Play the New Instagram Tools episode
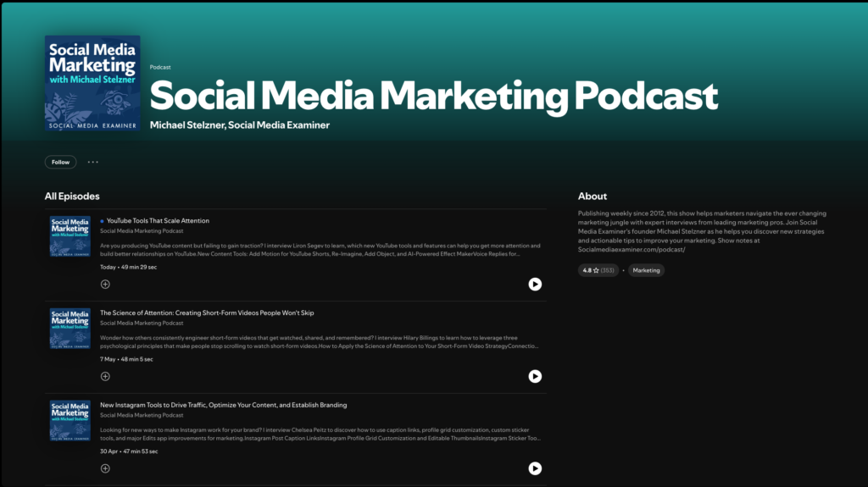Screen dimensions: 868x487 click(535, 468)
